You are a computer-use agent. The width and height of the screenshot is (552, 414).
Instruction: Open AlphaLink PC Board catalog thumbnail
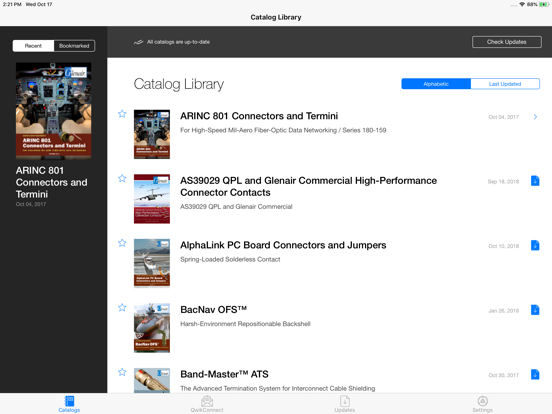coord(152,263)
